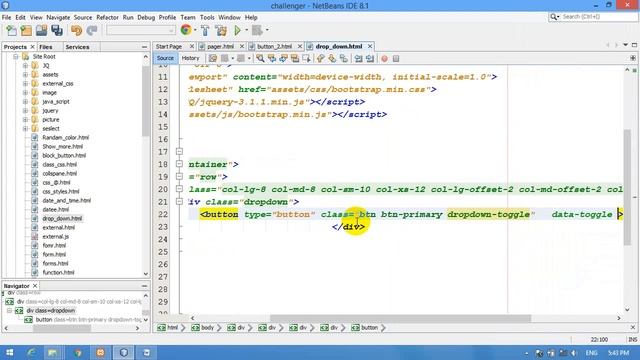Stop macro recording with square icon
Viewport: 640px width, 360px height.
396,59
